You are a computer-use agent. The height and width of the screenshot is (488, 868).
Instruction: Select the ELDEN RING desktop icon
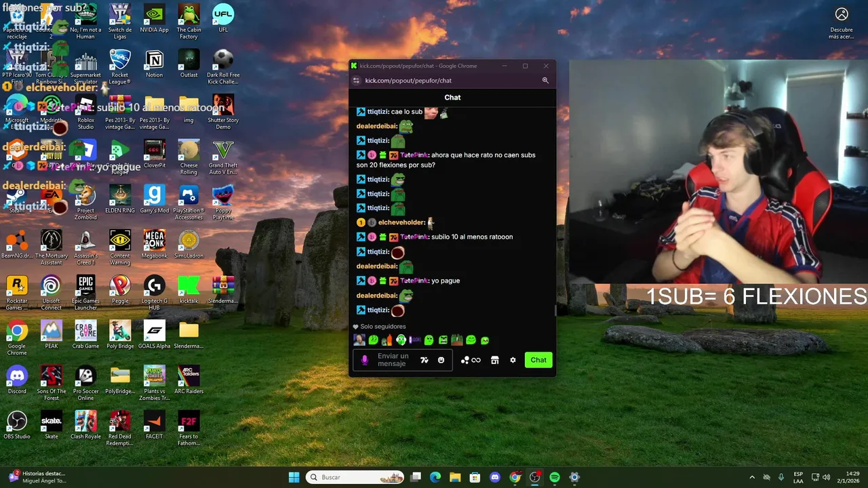click(119, 199)
